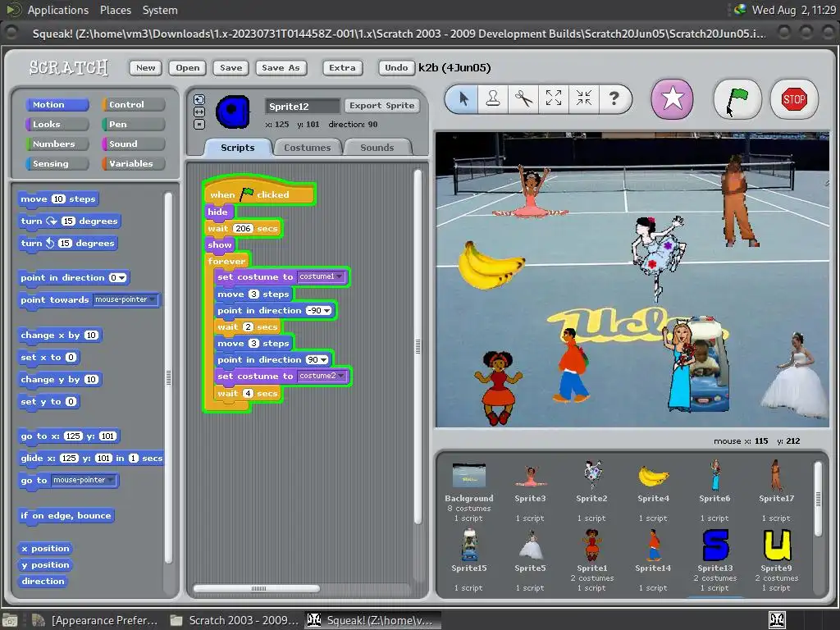This screenshot has width=840, height=630.
Task: Click the Sprite12 name field
Action: (303, 106)
